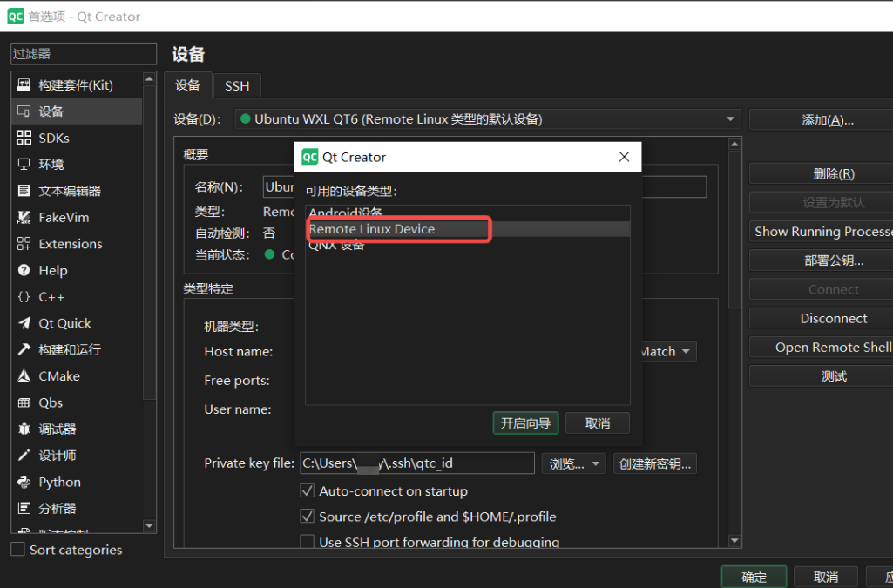The image size is (893, 588).
Task: Click the 过滤器 filter input field
Action: click(x=84, y=54)
